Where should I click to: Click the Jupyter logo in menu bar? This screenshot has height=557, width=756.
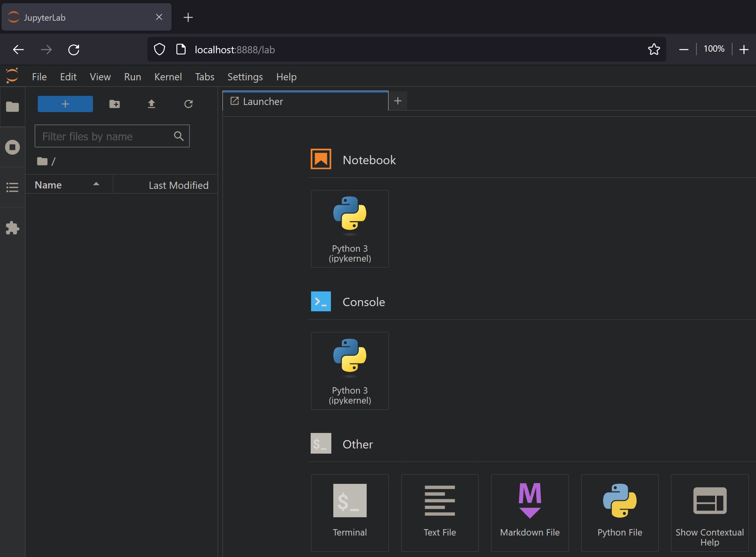click(x=12, y=76)
